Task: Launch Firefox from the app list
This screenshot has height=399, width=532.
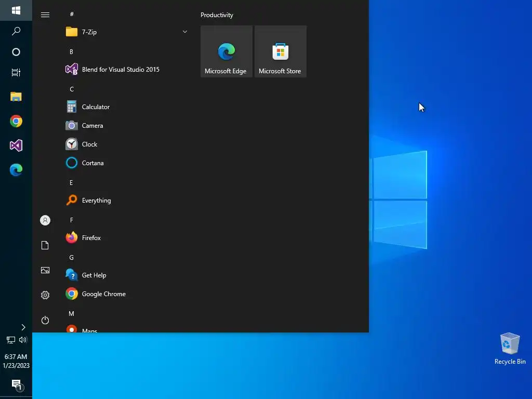Action: click(x=127, y=238)
